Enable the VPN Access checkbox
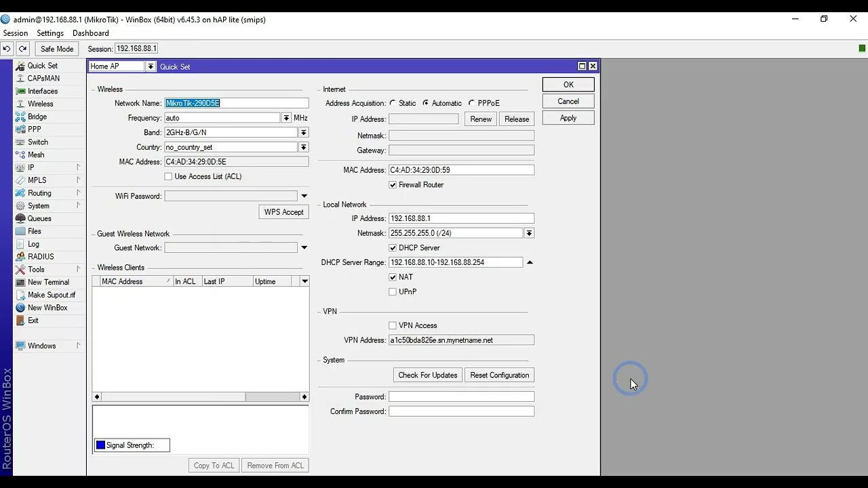868x488 pixels. pyautogui.click(x=393, y=325)
